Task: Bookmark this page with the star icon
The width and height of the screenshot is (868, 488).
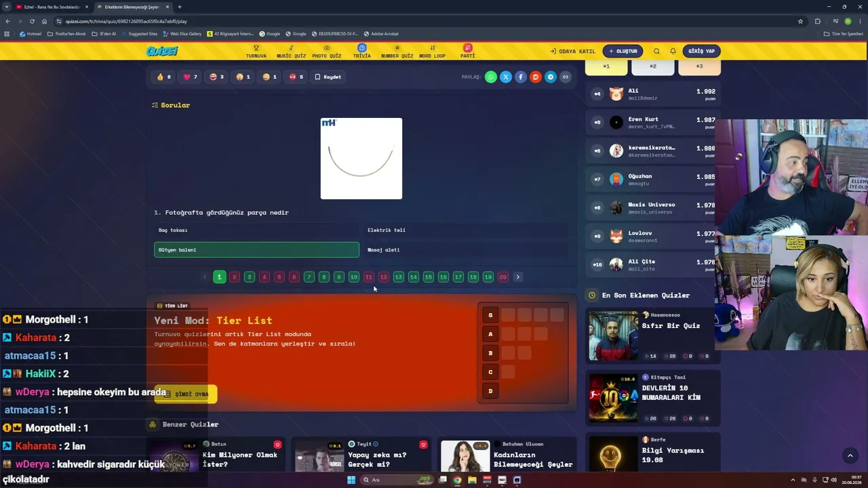Action: click(x=800, y=21)
